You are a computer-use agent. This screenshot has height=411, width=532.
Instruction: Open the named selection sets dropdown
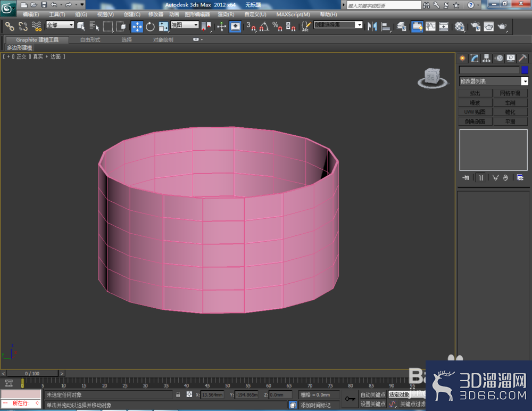(338, 25)
